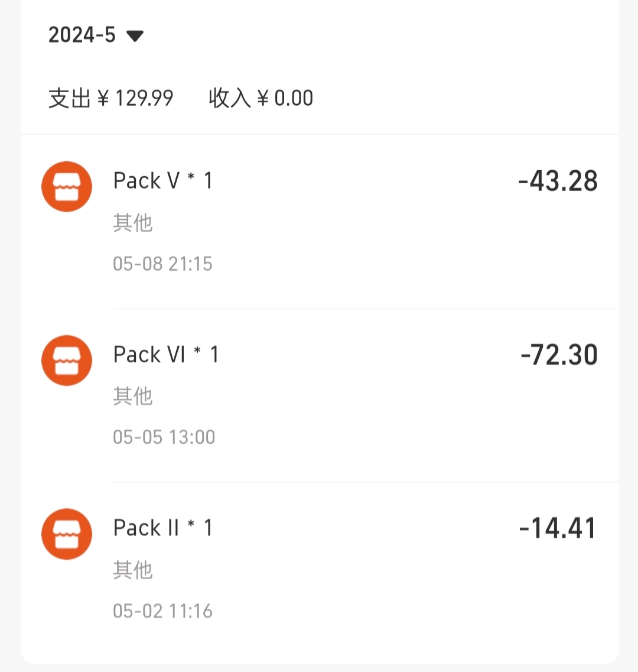Viewport: 638px width, 672px height.
Task: Click the store icon beside Pack II
Action: click(x=67, y=534)
